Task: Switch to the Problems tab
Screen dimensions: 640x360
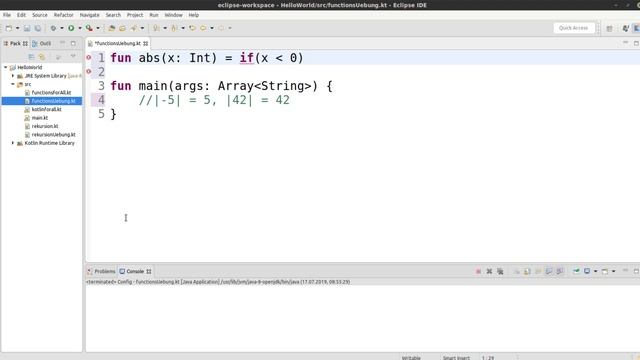Action: (101, 271)
